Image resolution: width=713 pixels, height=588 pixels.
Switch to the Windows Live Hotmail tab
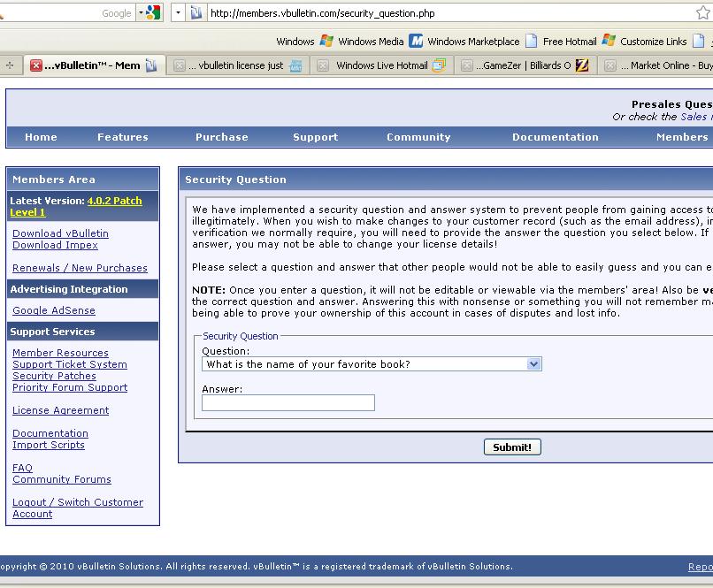click(x=382, y=66)
